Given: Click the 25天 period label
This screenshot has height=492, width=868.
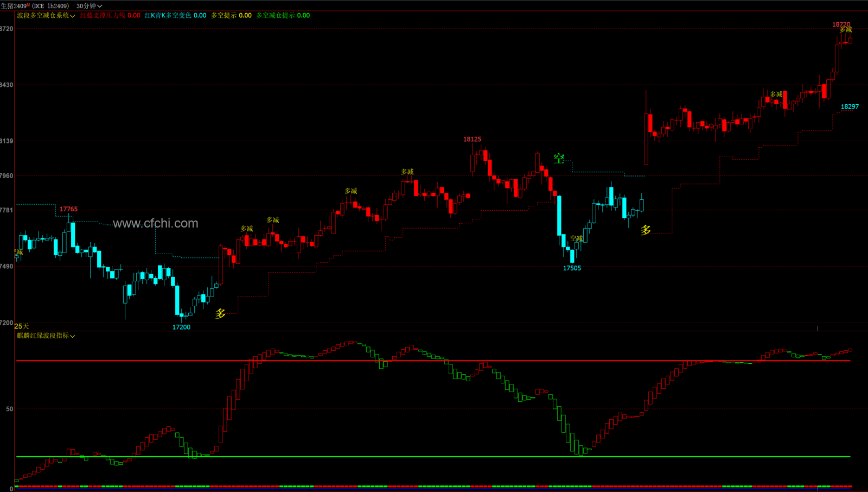Looking at the screenshot, I should pos(22,326).
